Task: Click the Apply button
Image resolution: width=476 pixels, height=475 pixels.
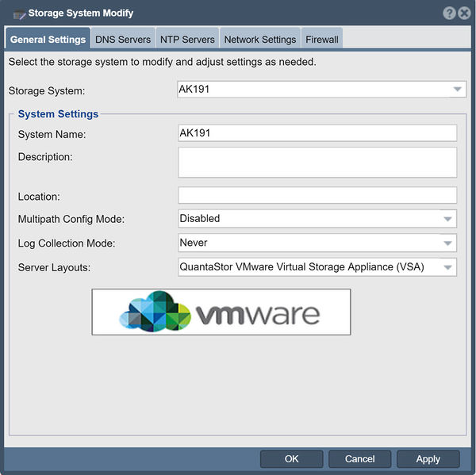Action: click(x=428, y=459)
